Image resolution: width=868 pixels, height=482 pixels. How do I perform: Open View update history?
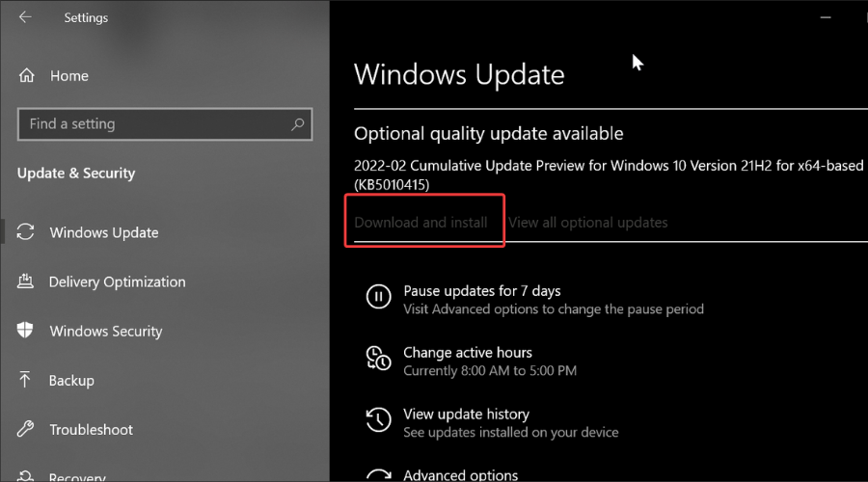pos(466,414)
